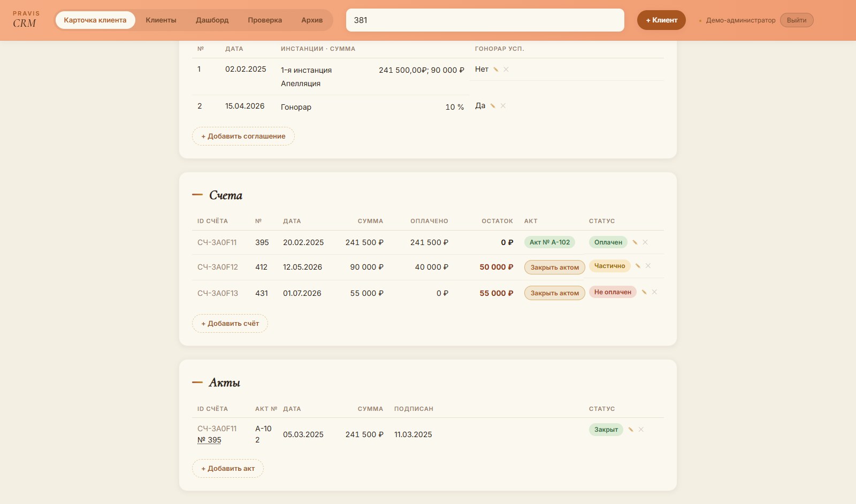Edit agreement dated 02.02.2025 with pencil icon
This screenshot has height=504, width=856.
pyautogui.click(x=496, y=70)
